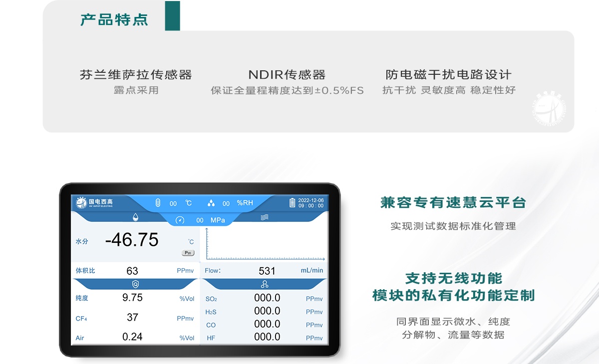599x364 pixels.
Task: Select the -46.75 moisture reading
Action: pyautogui.click(x=132, y=240)
